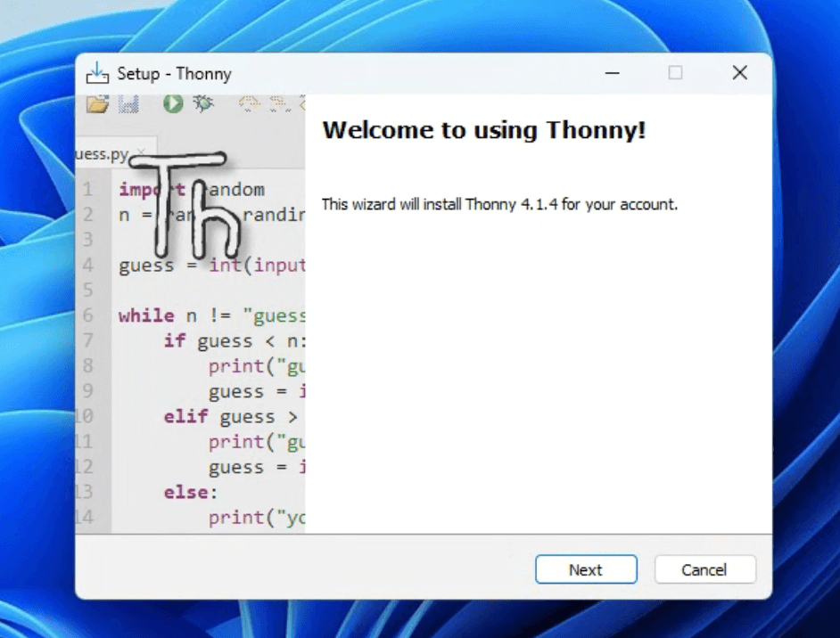Switch to the guess.py editor tab
This screenshot has width=840, height=638.
tap(105, 153)
